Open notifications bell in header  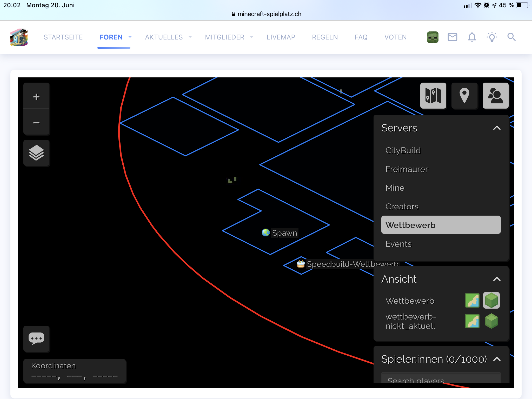472,37
